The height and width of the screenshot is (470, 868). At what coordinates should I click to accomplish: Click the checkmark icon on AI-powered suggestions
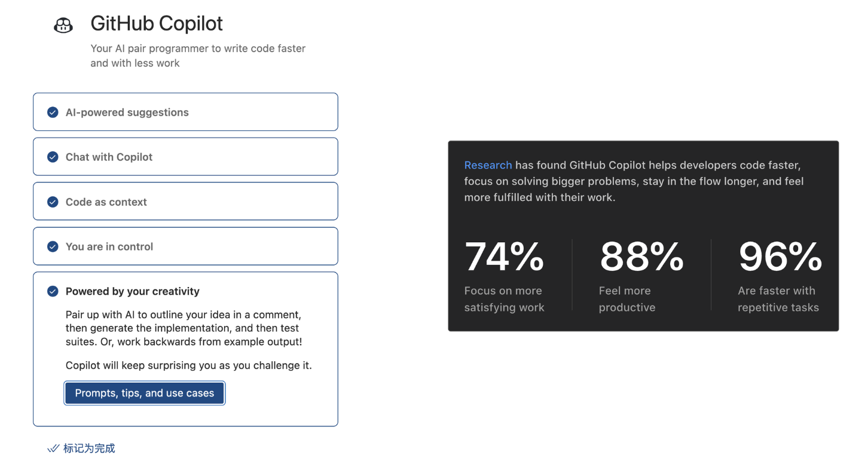[53, 112]
